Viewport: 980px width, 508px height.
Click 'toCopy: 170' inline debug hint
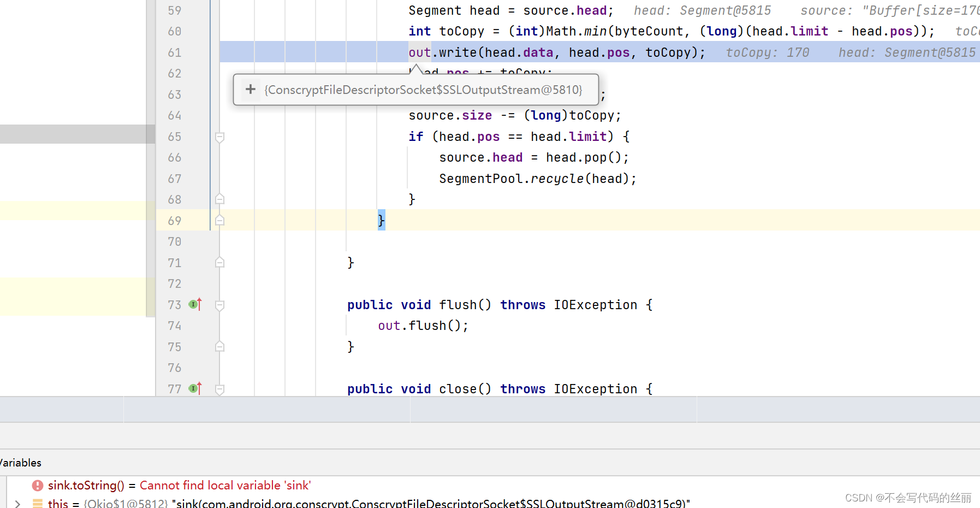[x=767, y=52]
